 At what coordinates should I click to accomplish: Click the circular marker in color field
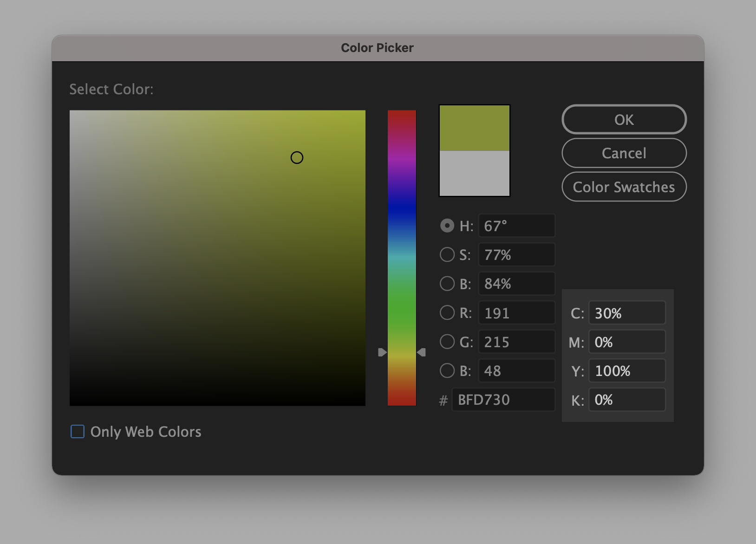297,158
